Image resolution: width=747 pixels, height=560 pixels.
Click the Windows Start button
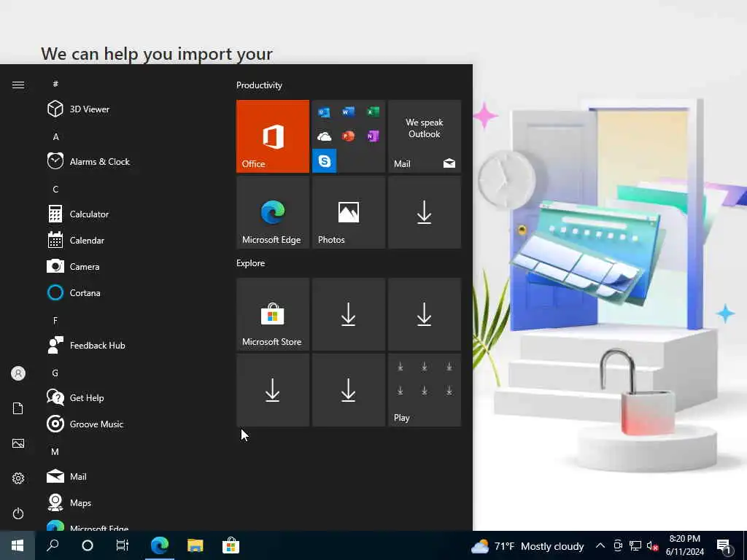point(18,545)
